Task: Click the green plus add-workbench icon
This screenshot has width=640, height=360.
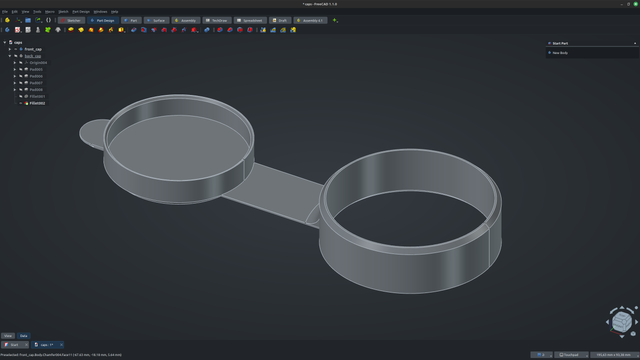Action: 335,20
